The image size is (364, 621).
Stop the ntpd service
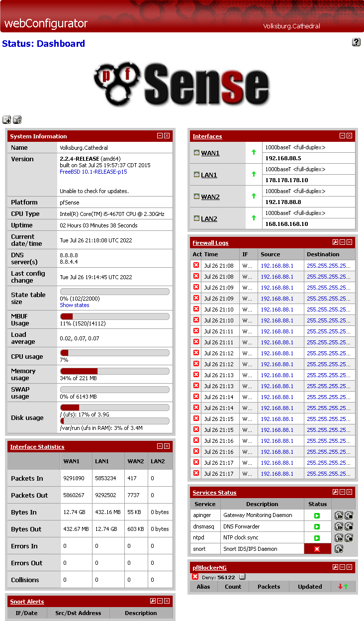349,538
